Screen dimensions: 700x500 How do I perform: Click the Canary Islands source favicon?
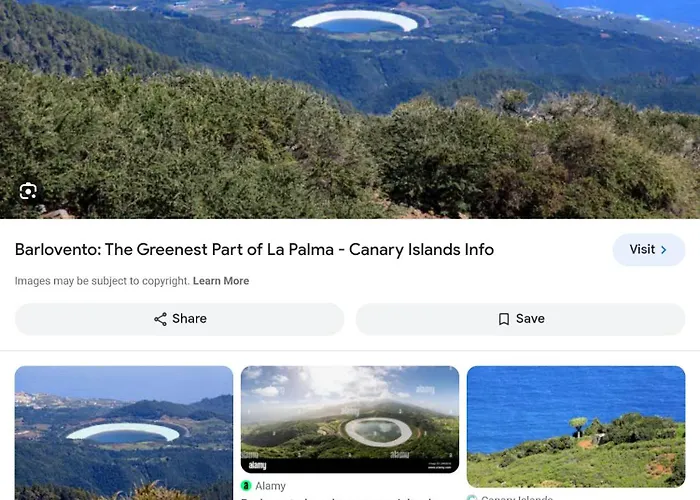[x=472, y=497]
